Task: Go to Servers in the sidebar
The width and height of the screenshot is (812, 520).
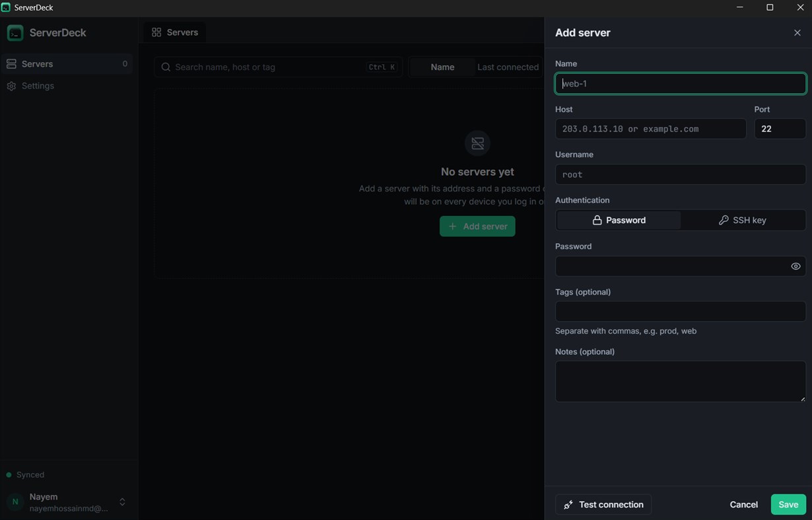Action: point(68,64)
